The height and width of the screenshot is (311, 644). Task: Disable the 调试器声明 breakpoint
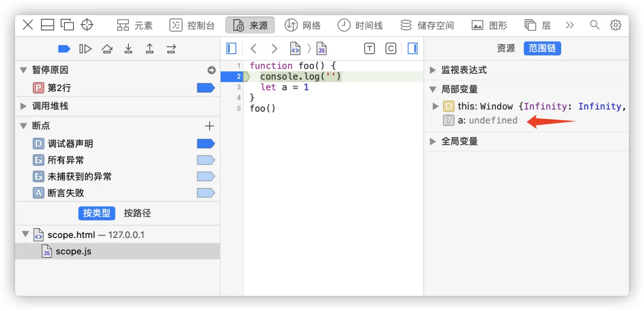206,144
